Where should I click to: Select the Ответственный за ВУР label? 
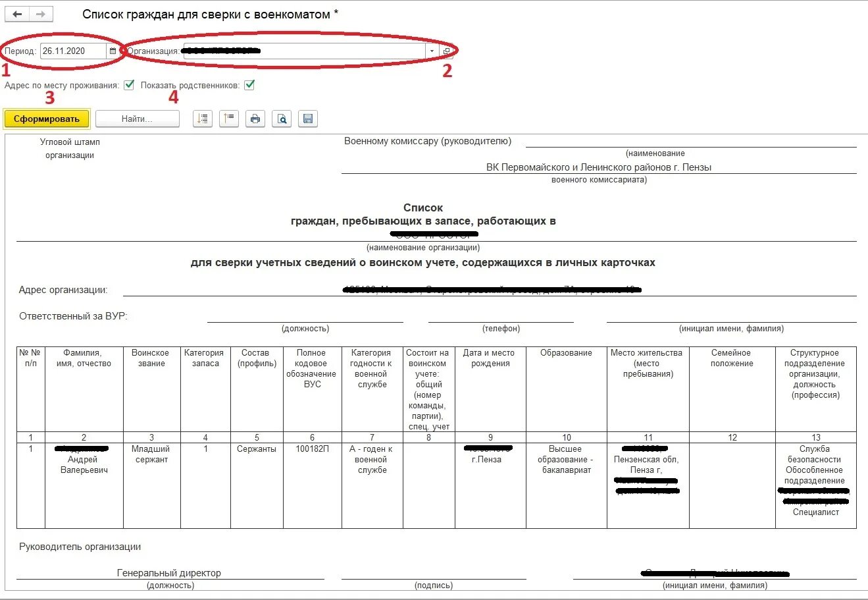73,316
